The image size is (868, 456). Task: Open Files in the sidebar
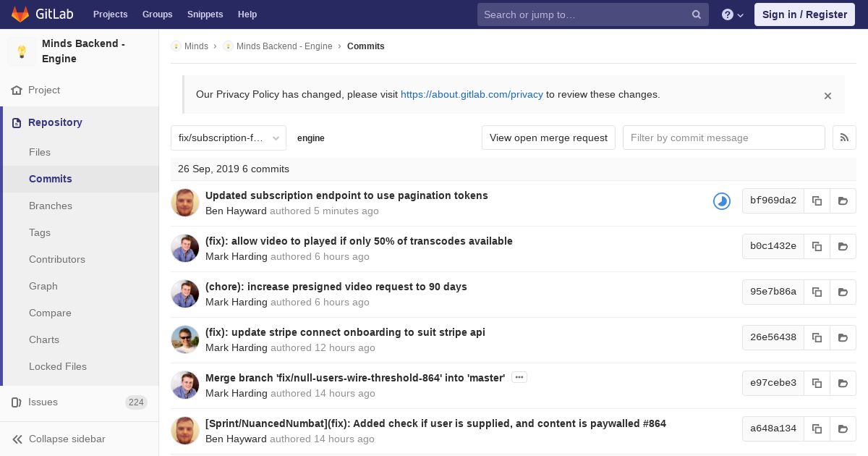[x=40, y=152]
